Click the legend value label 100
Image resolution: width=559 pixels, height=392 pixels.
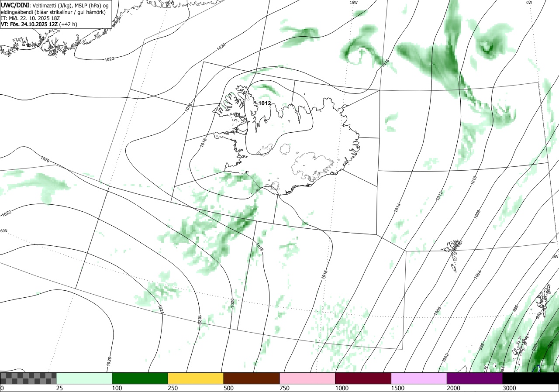(117, 388)
